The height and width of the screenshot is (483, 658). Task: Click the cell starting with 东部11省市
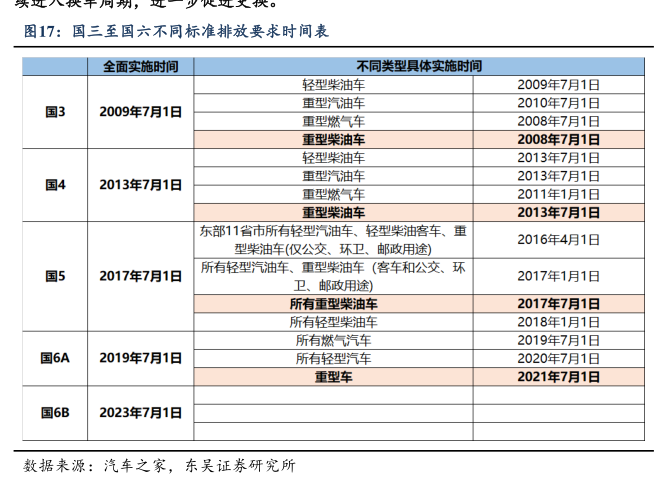point(333,240)
